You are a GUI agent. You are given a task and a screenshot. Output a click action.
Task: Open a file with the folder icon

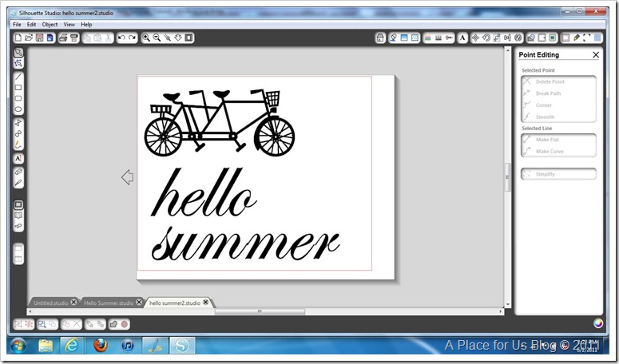[x=29, y=38]
